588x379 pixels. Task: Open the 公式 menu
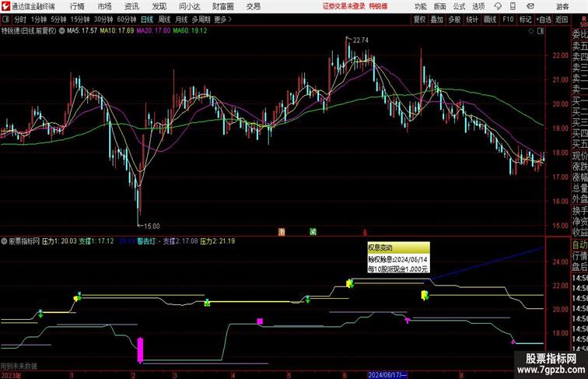point(459,6)
